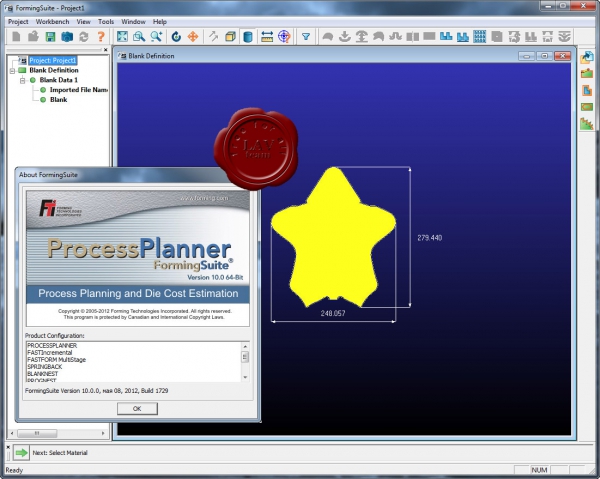Click the green rectangle icon in right sidebar
The image size is (600, 479).
tap(587, 107)
